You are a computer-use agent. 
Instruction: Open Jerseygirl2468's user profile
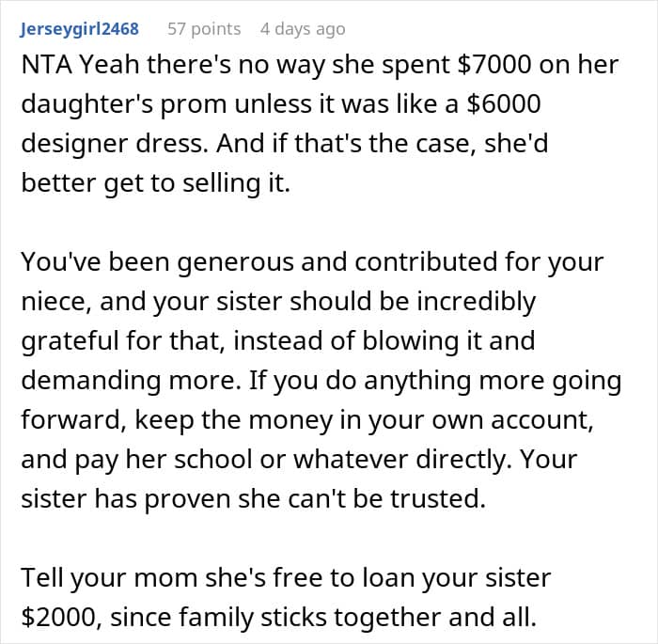point(79,29)
